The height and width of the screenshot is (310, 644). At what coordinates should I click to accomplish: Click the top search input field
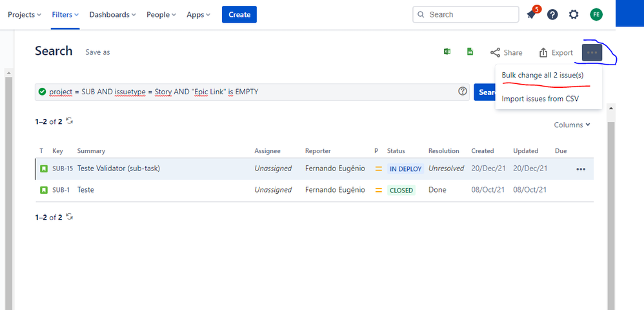(466, 14)
